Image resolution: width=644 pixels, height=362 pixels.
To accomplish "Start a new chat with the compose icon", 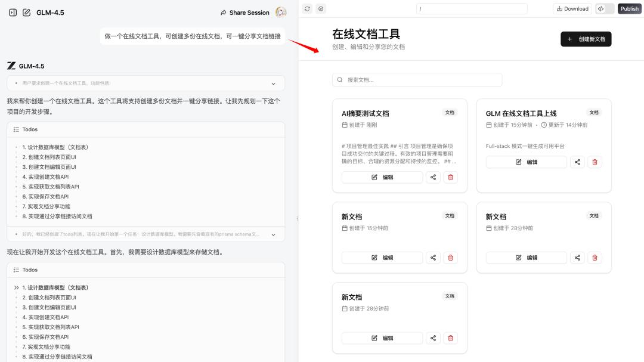I will tap(26, 13).
